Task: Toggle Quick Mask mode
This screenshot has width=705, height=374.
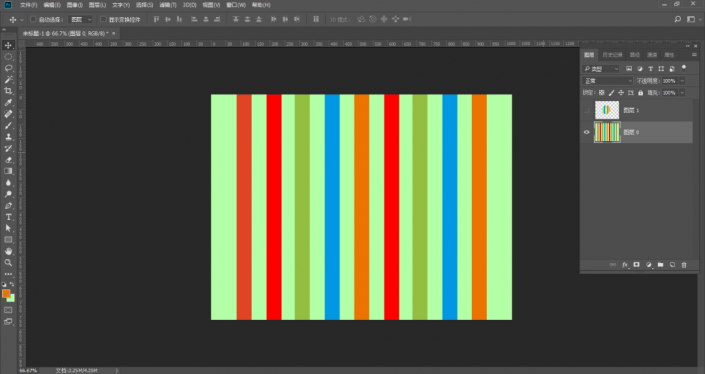Action: [x=8, y=310]
